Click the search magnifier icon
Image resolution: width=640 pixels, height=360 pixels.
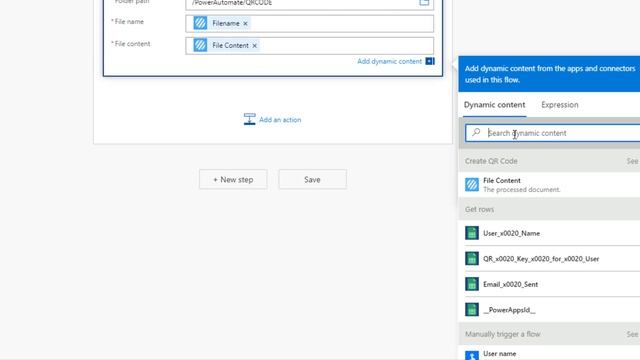pyautogui.click(x=476, y=132)
